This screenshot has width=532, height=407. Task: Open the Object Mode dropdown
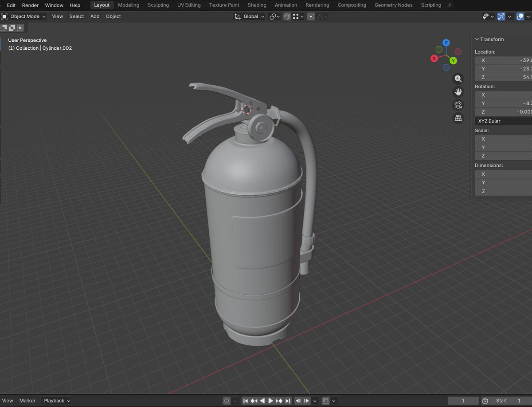24,16
